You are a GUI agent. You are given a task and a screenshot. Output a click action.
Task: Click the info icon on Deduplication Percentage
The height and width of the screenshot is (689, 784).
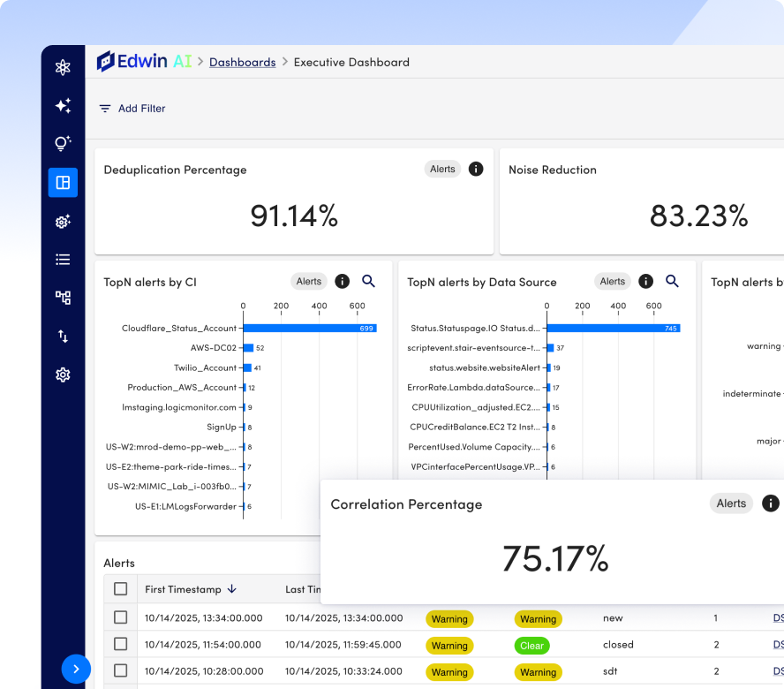coord(476,169)
